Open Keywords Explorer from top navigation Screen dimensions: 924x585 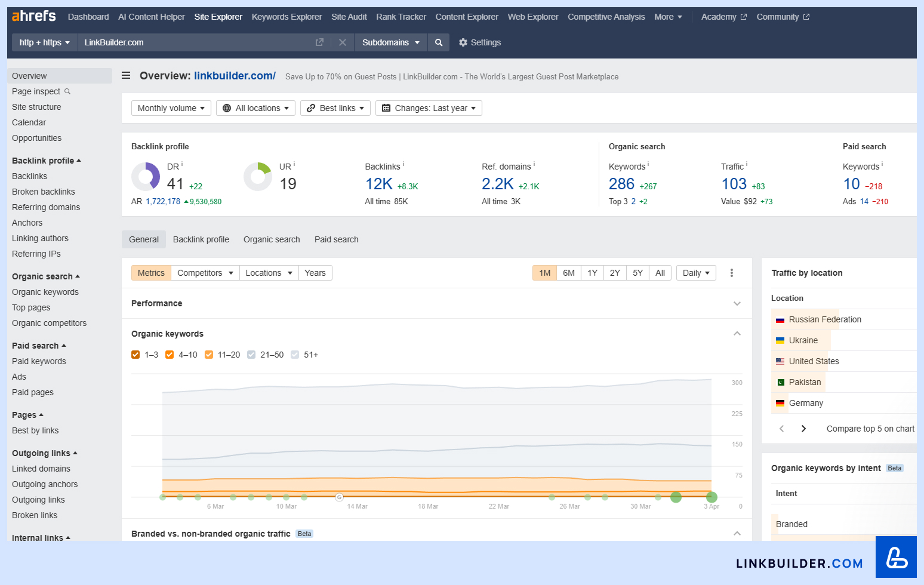287,17
